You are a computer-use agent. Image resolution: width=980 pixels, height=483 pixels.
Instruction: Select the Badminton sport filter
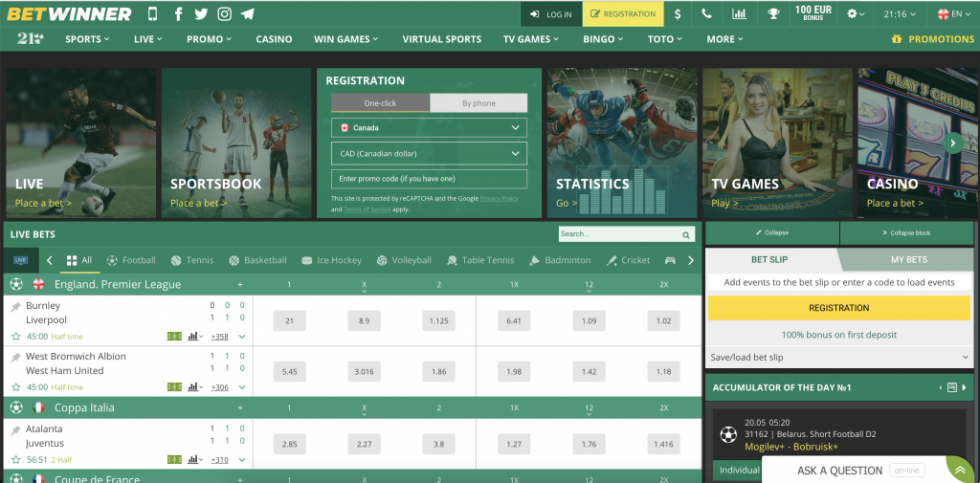(x=560, y=260)
